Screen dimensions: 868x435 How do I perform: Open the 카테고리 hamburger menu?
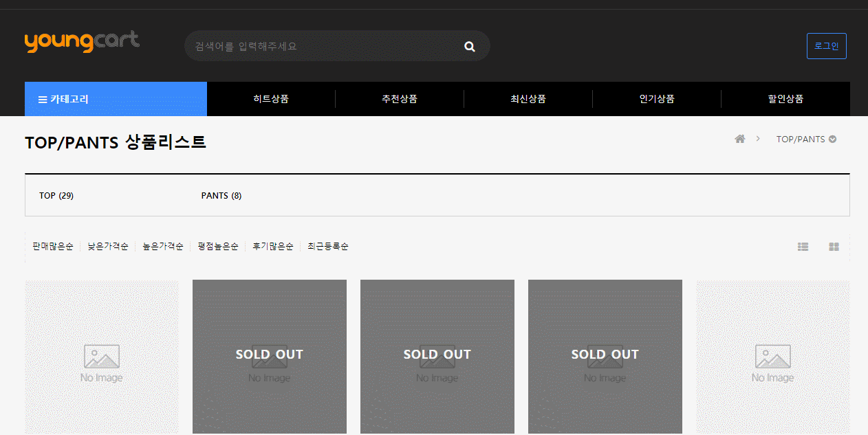[x=116, y=99]
